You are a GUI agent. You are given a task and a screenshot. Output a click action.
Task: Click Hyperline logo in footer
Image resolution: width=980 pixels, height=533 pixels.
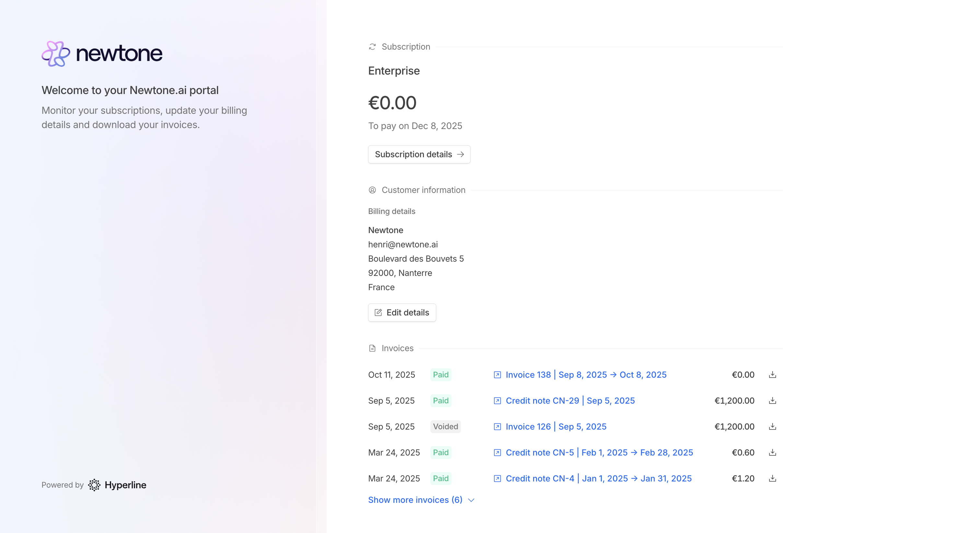(x=117, y=485)
